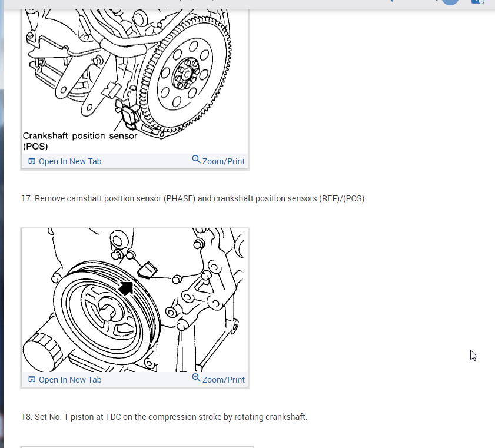
Task: Click step 17 text about removing camshaft sensor
Action: coord(194,198)
